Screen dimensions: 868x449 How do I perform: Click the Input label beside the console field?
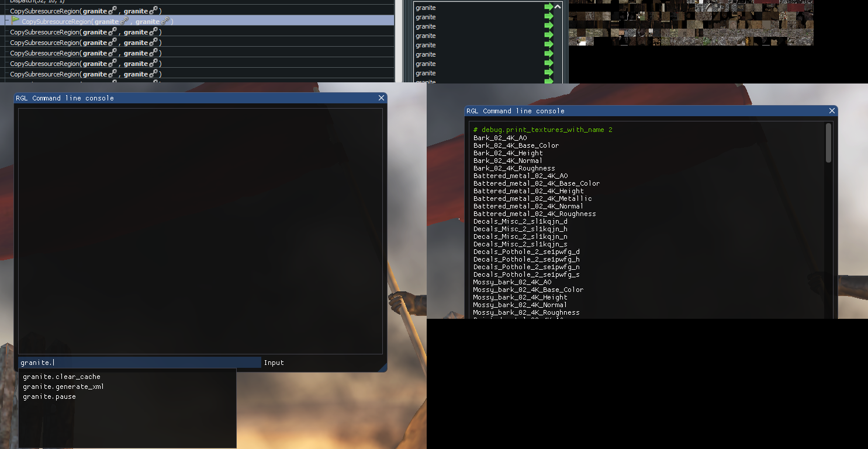274,363
